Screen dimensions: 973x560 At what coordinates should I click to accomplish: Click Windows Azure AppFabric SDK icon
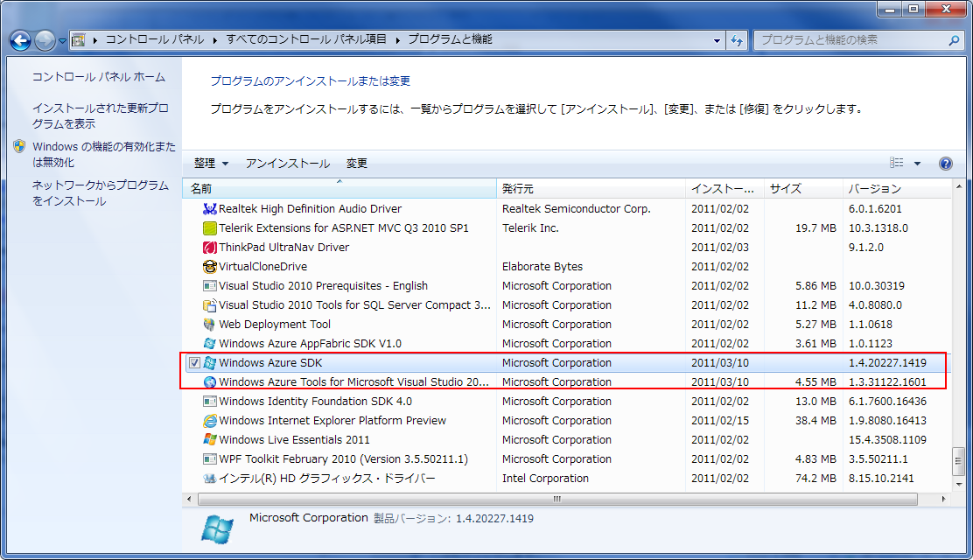tap(210, 343)
